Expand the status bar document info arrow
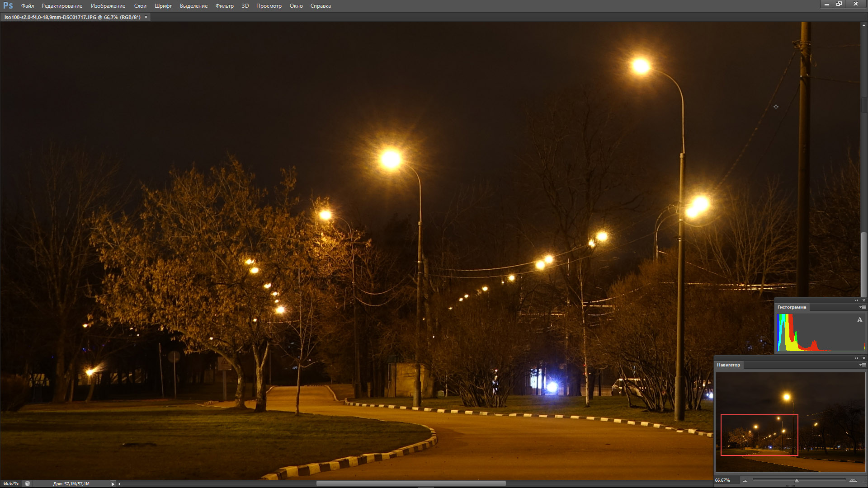The height and width of the screenshot is (488, 868). (113, 484)
